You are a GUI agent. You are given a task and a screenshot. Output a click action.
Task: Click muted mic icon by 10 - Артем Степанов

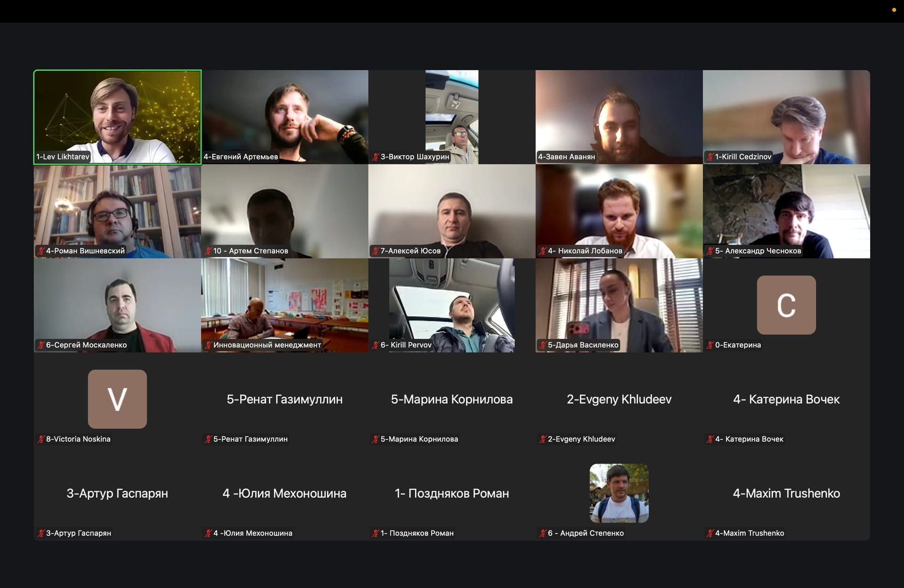coord(208,251)
